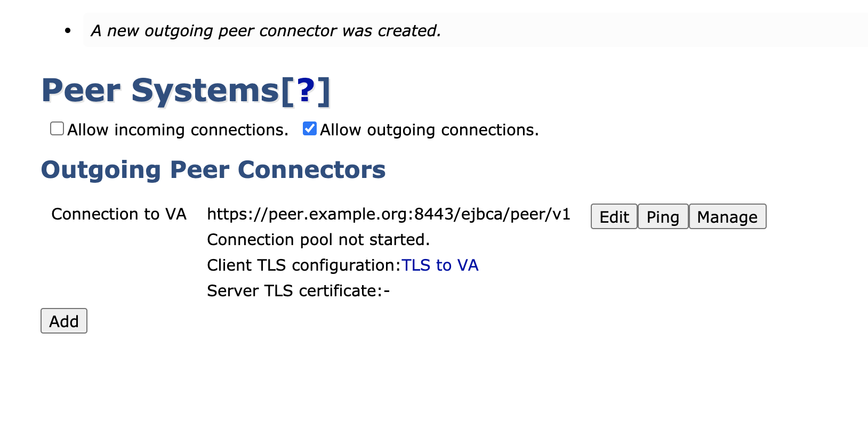Click the dash after 'Server TLS certificate:'
This screenshot has width=868, height=422.
[387, 291]
